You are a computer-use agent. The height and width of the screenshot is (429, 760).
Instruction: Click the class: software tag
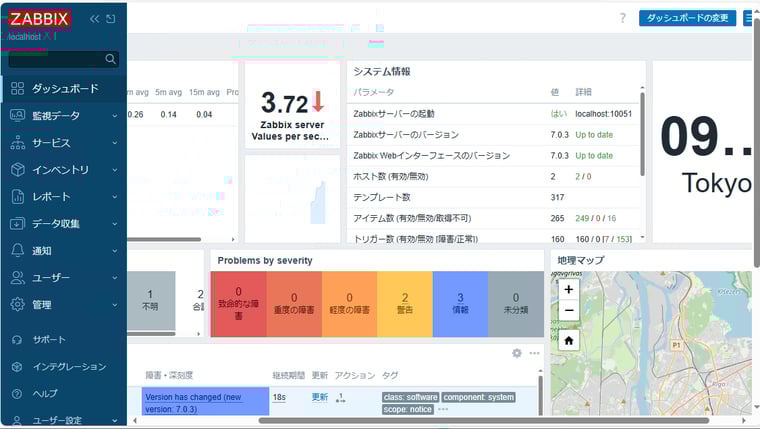tap(411, 397)
